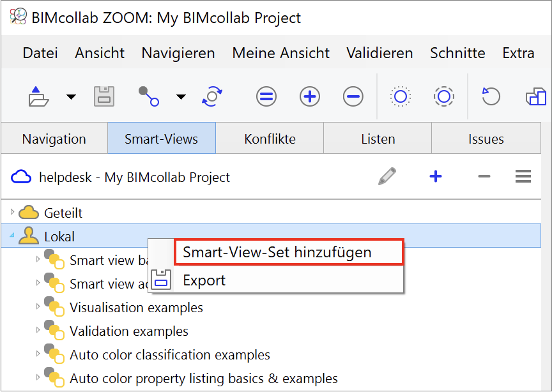Image resolution: width=552 pixels, height=392 pixels.
Task: Open the Extra menu
Action: pyautogui.click(x=518, y=53)
